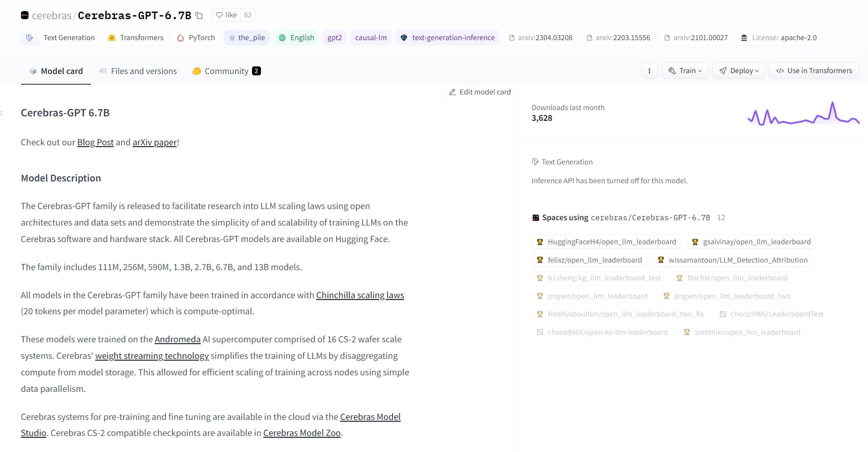Open the Community tab

click(x=226, y=71)
